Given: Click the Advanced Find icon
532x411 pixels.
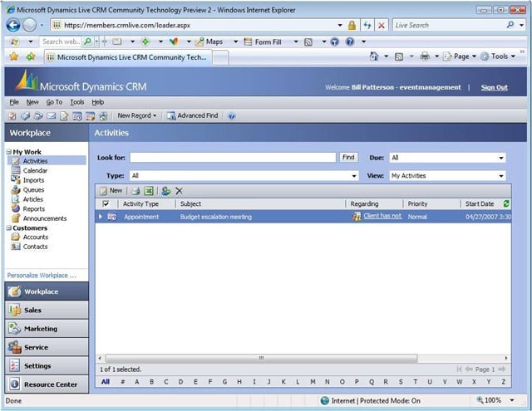Looking at the screenshot, I should pos(170,116).
